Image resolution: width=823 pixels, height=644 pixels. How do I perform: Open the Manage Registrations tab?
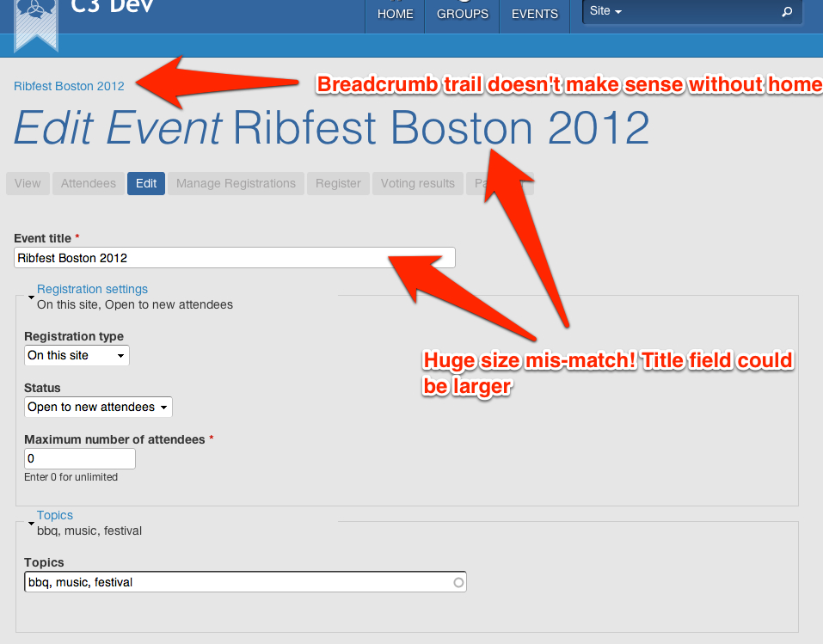(236, 184)
